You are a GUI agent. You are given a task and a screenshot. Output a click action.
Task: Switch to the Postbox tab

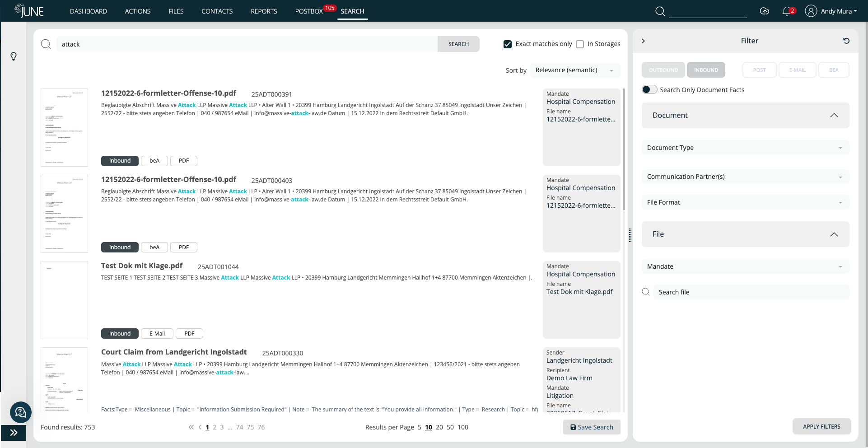pyautogui.click(x=309, y=11)
